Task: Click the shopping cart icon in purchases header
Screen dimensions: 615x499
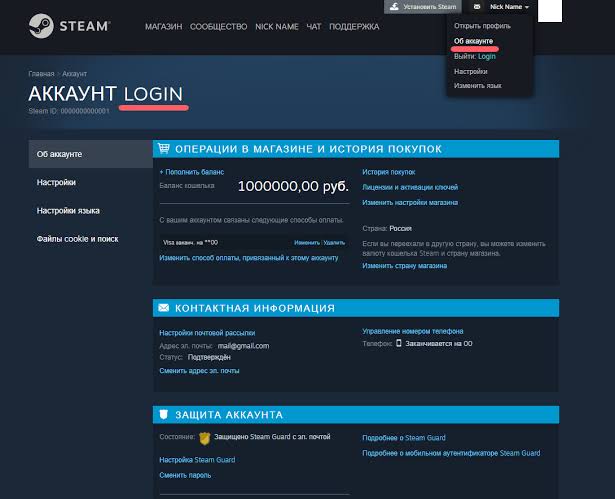Action: [x=164, y=149]
